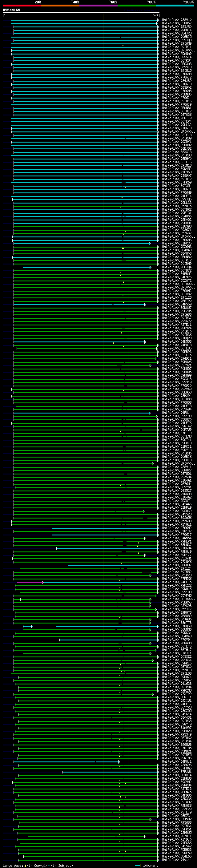Click the red 20% identity legend segment

coord(22,6)
